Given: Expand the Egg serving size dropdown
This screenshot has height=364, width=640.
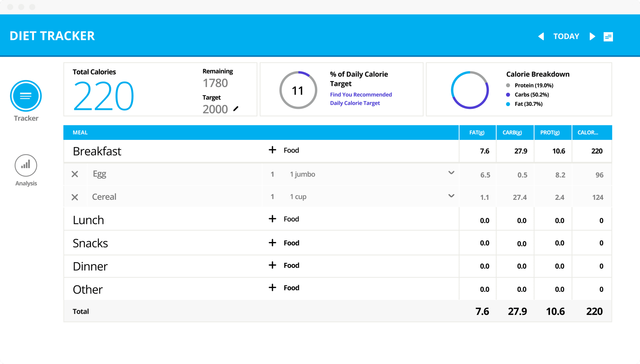Looking at the screenshot, I should (x=451, y=172).
